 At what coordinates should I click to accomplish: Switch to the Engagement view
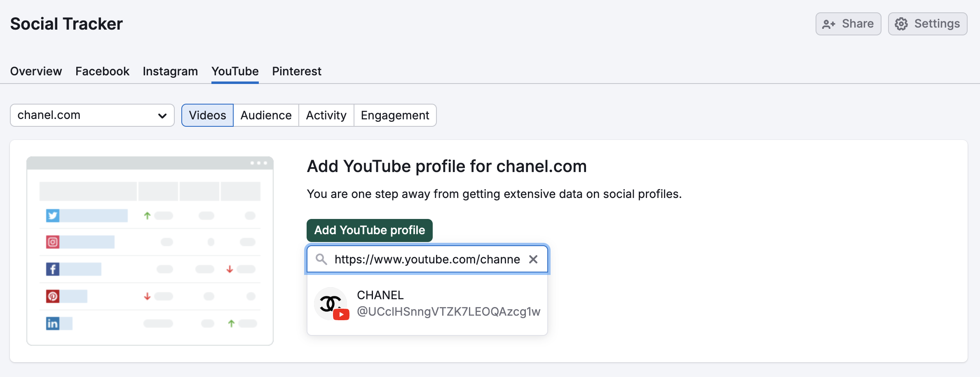coord(395,115)
